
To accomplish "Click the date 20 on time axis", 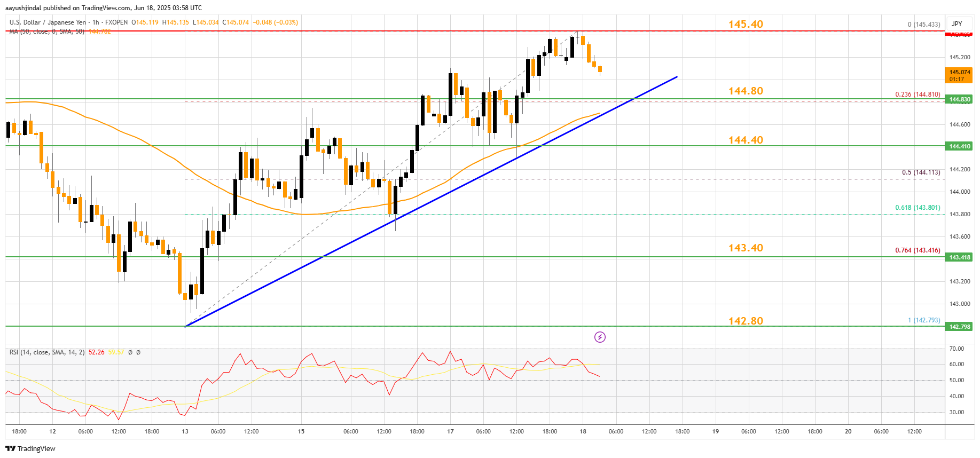I will tap(848, 431).
